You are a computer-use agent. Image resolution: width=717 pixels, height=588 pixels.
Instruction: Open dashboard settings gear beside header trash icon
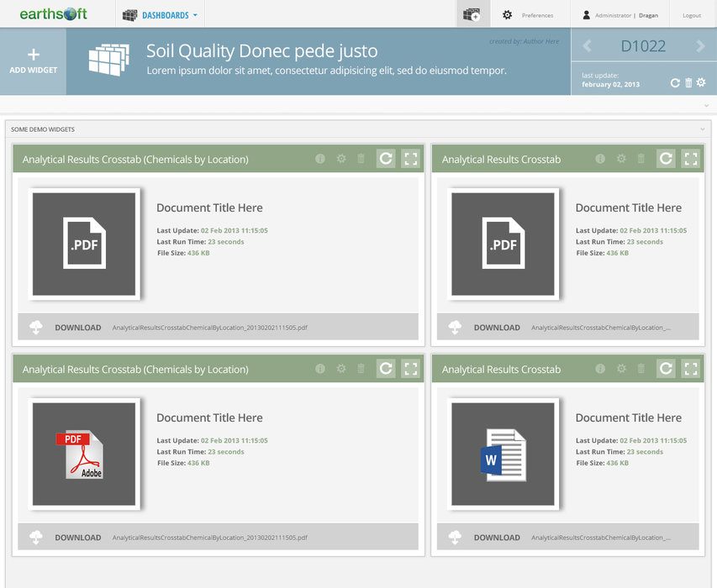pos(701,82)
